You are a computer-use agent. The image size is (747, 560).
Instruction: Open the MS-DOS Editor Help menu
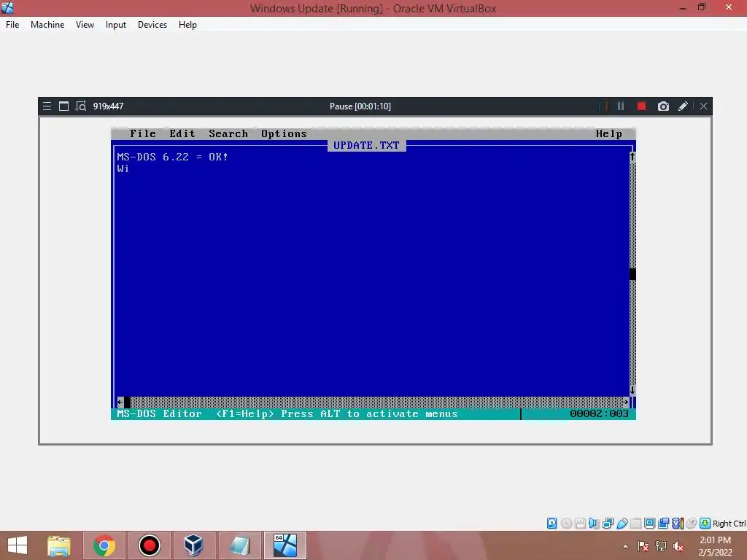click(609, 134)
